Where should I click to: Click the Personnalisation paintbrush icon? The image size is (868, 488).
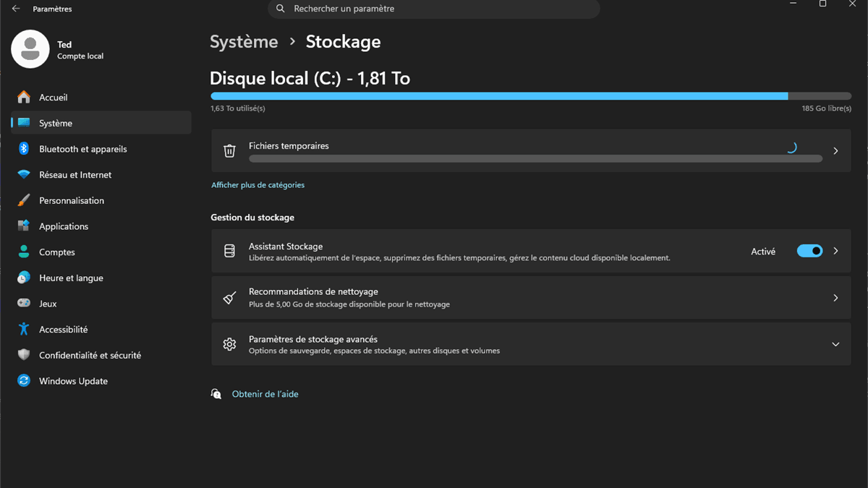[24, 200]
